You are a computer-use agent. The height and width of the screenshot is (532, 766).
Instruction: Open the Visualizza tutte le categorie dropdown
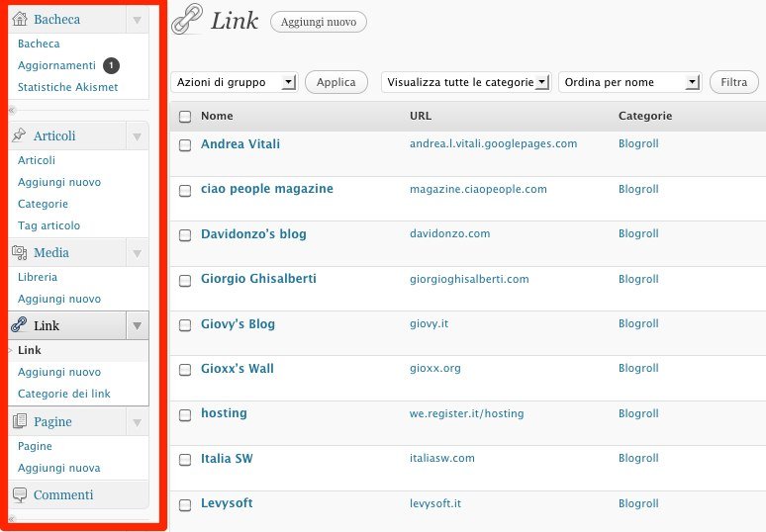tap(466, 82)
